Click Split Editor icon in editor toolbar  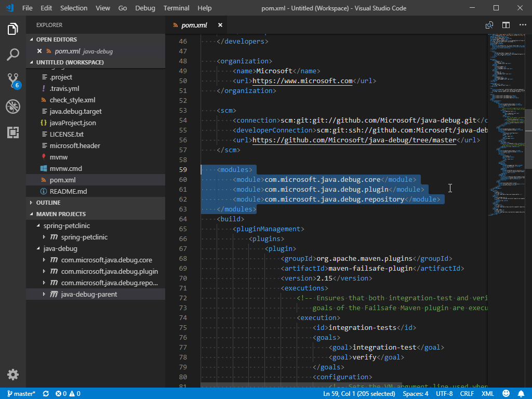point(506,25)
